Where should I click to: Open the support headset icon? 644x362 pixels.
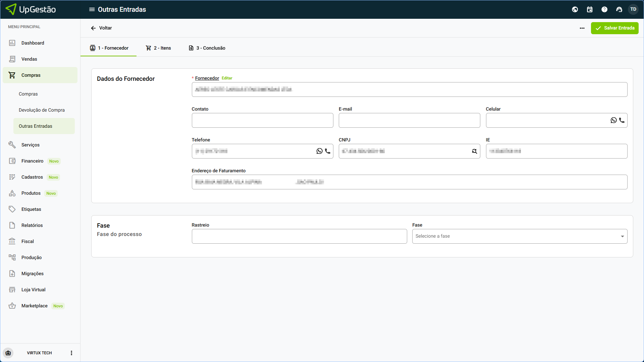[x=619, y=9]
